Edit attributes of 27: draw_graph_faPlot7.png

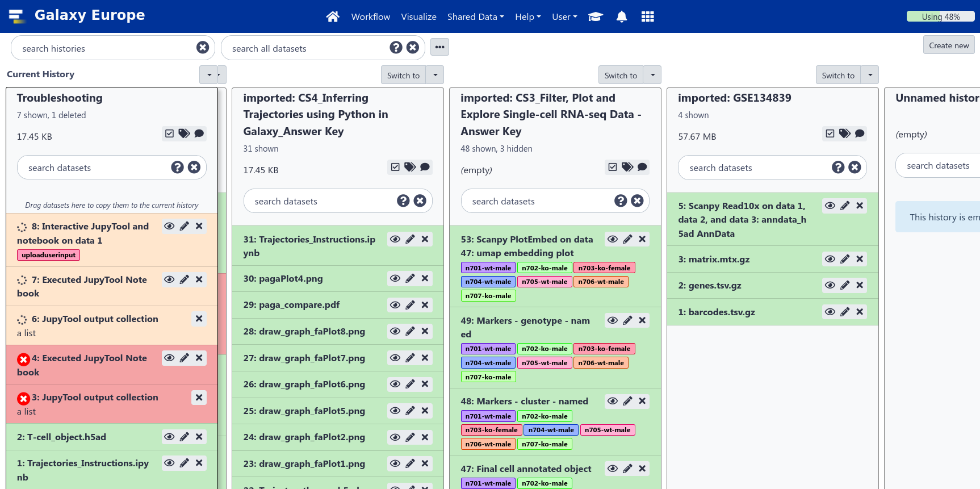tap(410, 358)
